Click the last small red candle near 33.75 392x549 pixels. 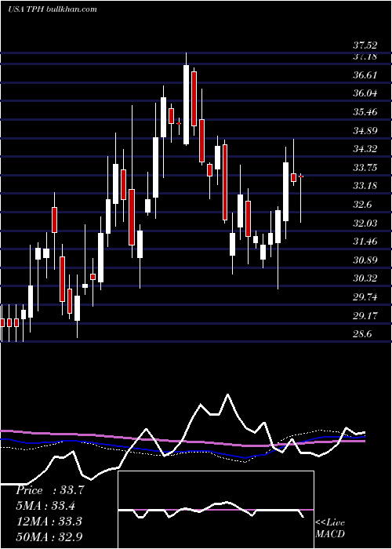tap(300, 176)
